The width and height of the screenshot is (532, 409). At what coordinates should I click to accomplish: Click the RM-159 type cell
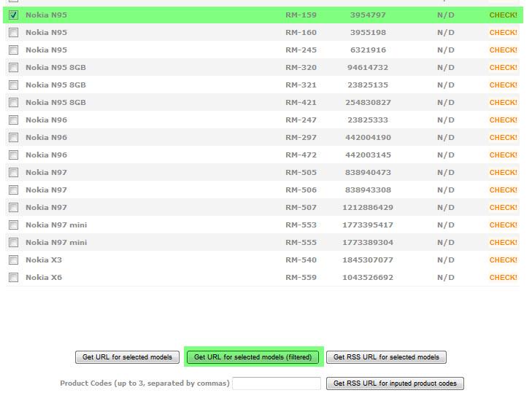coord(301,15)
